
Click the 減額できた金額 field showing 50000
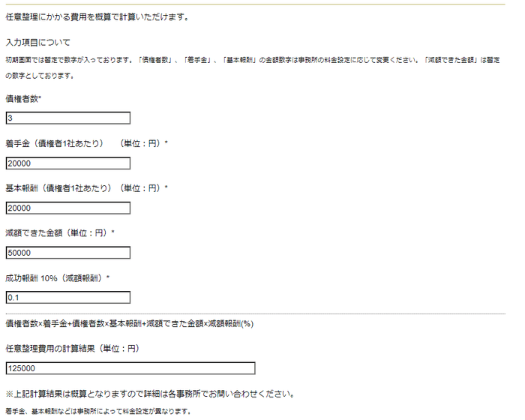(x=67, y=253)
